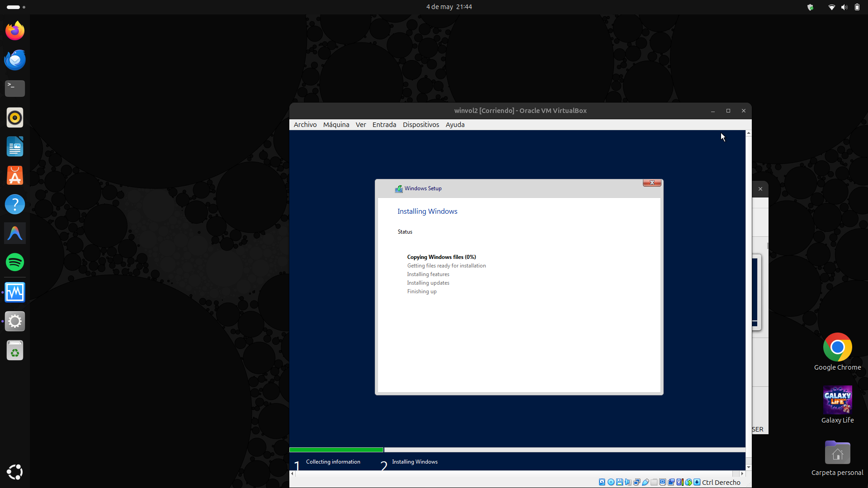Click the network adapters status icon

click(637, 482)
